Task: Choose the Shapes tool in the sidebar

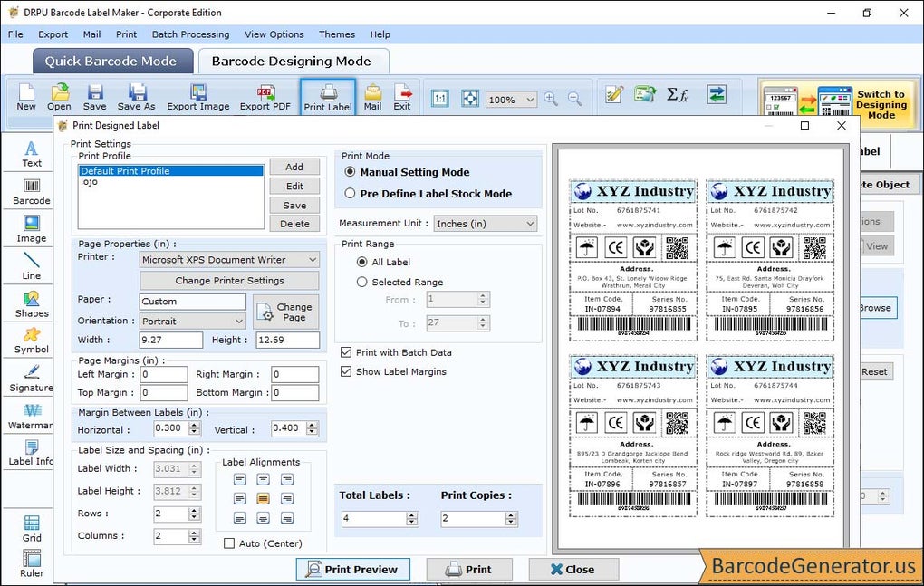Action: pos(30,303)
